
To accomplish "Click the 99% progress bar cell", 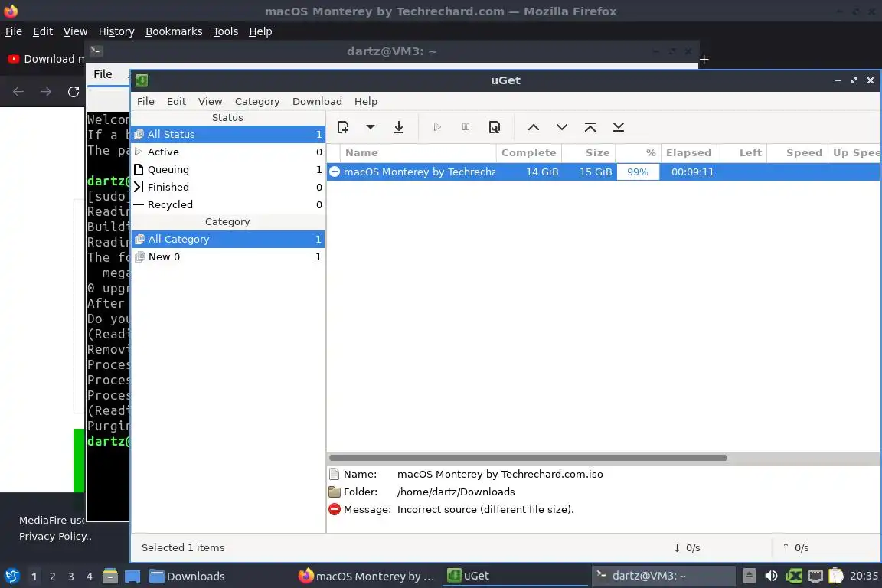I will (x=638, y=171).
